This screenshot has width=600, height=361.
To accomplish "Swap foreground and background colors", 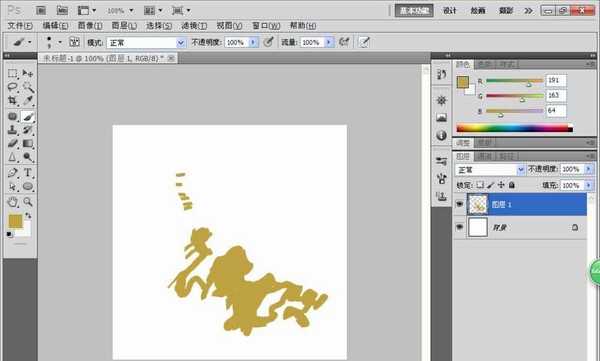I will pos(28,216).
